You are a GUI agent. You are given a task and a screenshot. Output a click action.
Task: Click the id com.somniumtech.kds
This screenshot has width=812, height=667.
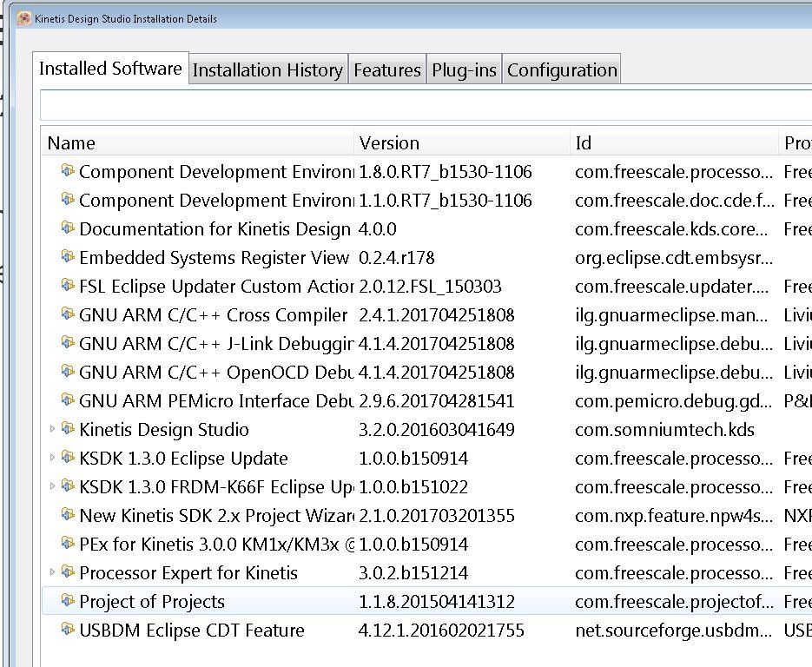tap(664, 430)
